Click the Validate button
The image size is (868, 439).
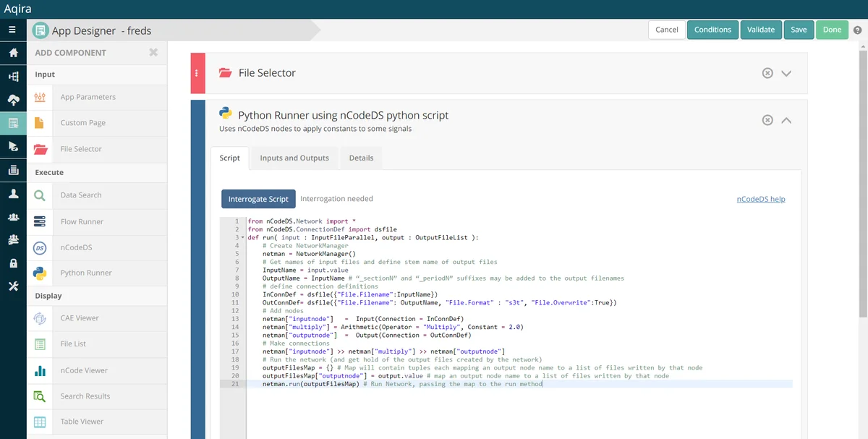pos(761,30)
